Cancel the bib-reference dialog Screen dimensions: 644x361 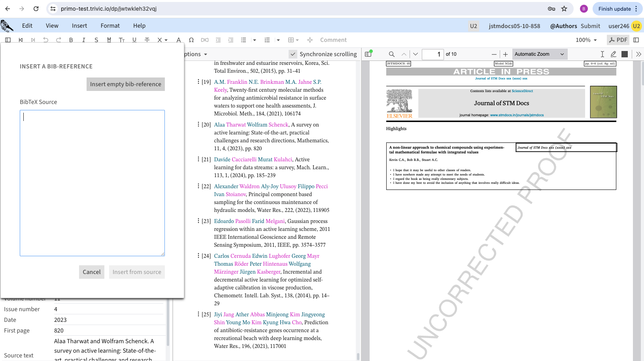[x=92, y=272]
